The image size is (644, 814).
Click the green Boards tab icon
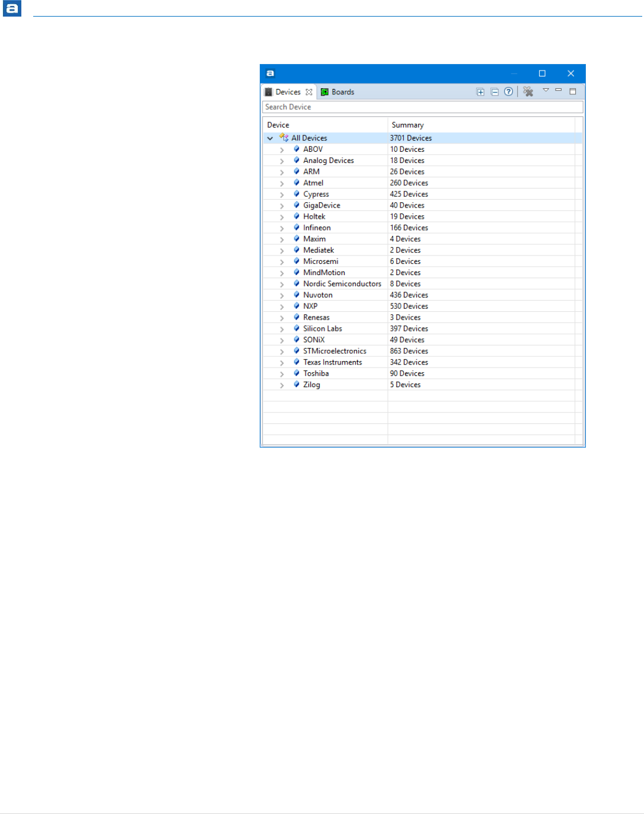[x=324, y=92]
